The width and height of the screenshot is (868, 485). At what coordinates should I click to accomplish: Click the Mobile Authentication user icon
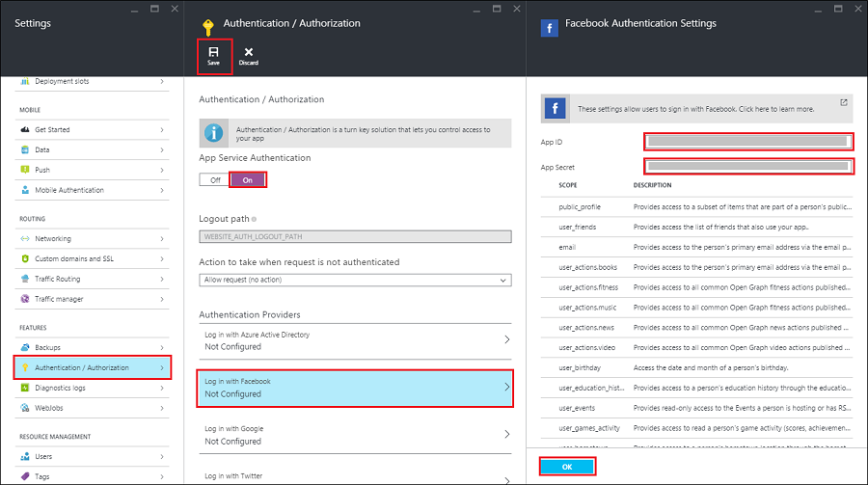(x=25, y=190)
